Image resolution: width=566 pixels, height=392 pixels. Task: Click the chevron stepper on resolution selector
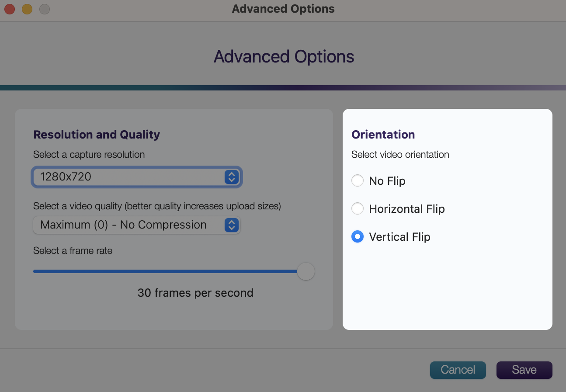231,177
